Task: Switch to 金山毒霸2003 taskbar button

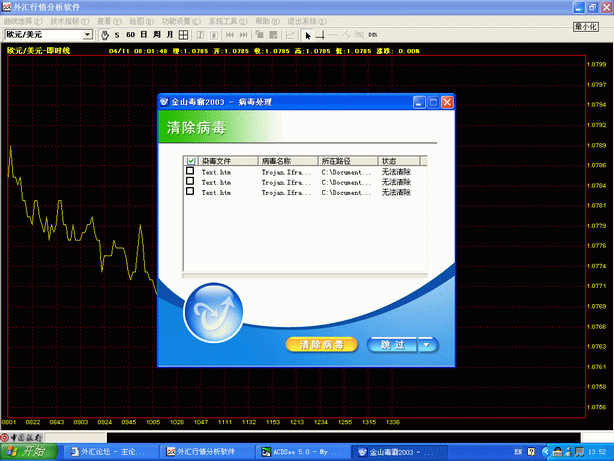Action: (399, 452)
